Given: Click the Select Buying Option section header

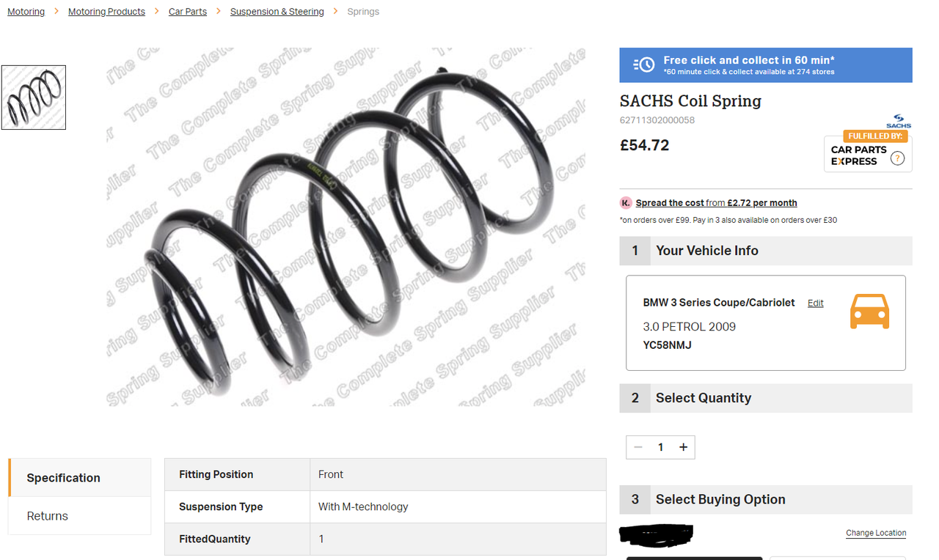Looking at the screenshot, I should [x=766, y=499].
